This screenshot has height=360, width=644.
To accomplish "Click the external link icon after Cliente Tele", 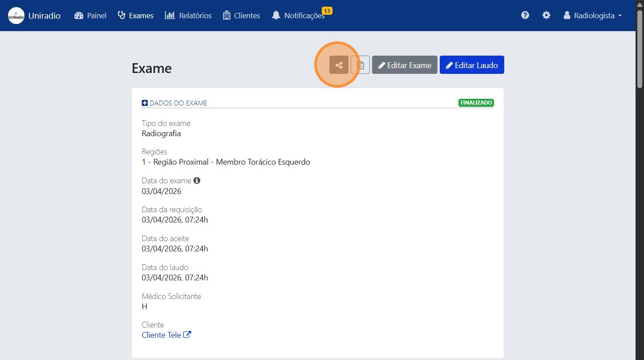I will click(187, 335).
